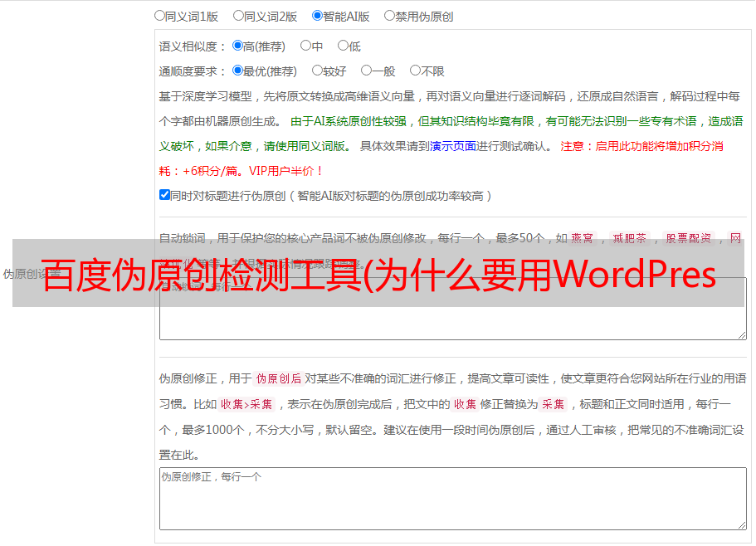
Task: Open the 演示页面 link
Action: coord(452,146)
